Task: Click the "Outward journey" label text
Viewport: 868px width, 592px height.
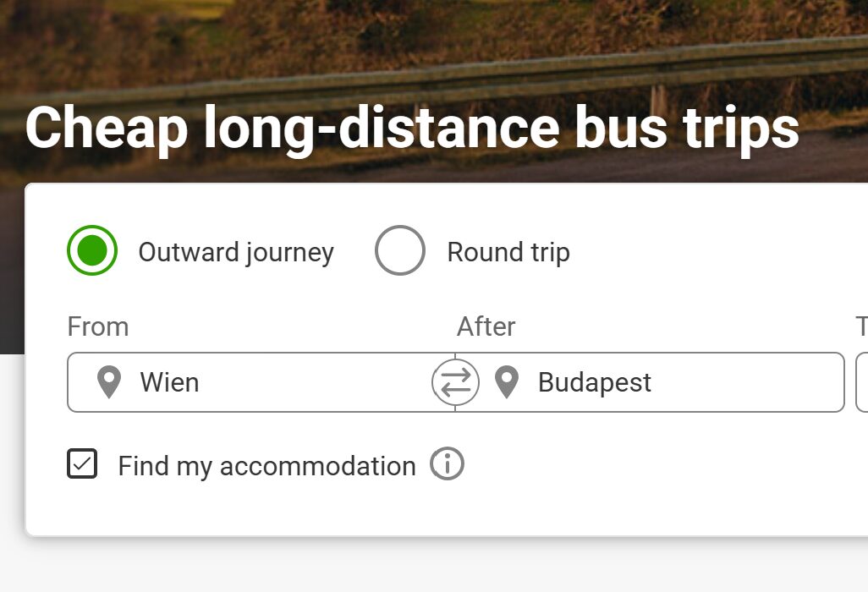Action: [x=236, y=252]
